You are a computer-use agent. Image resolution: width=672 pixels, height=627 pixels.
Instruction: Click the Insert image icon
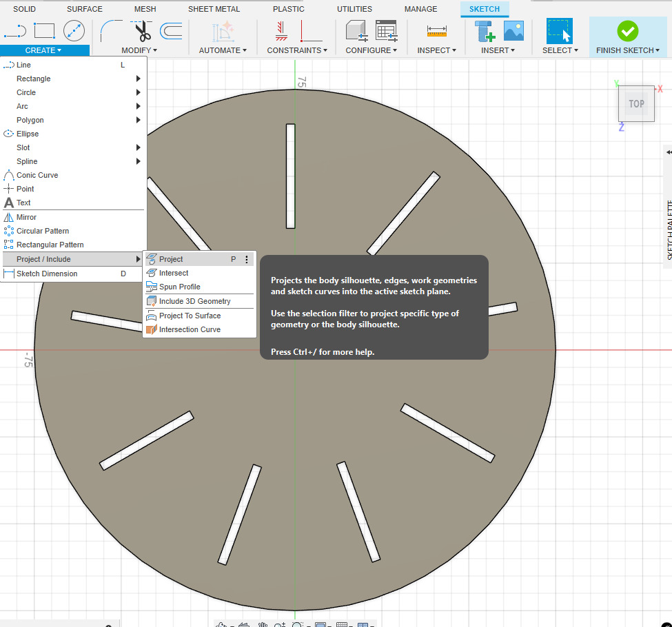pos(514,31)
